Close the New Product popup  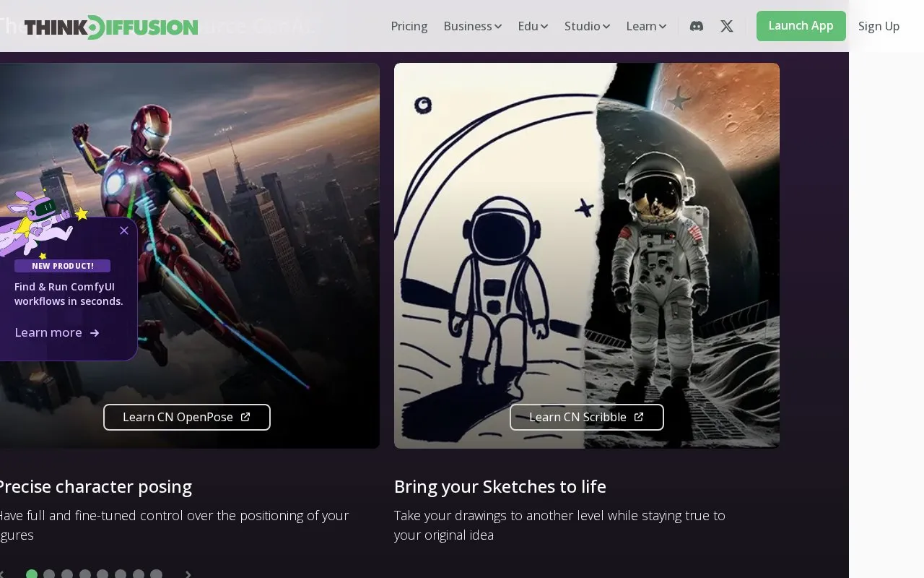(124, 230)
